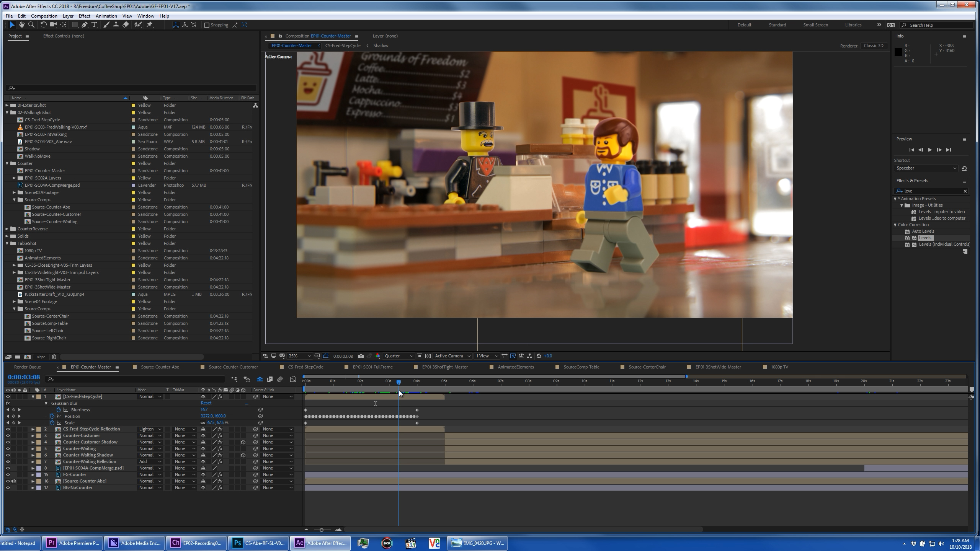Select the Eraser tool
Screen dimensions: 980x551
point(126,25)
